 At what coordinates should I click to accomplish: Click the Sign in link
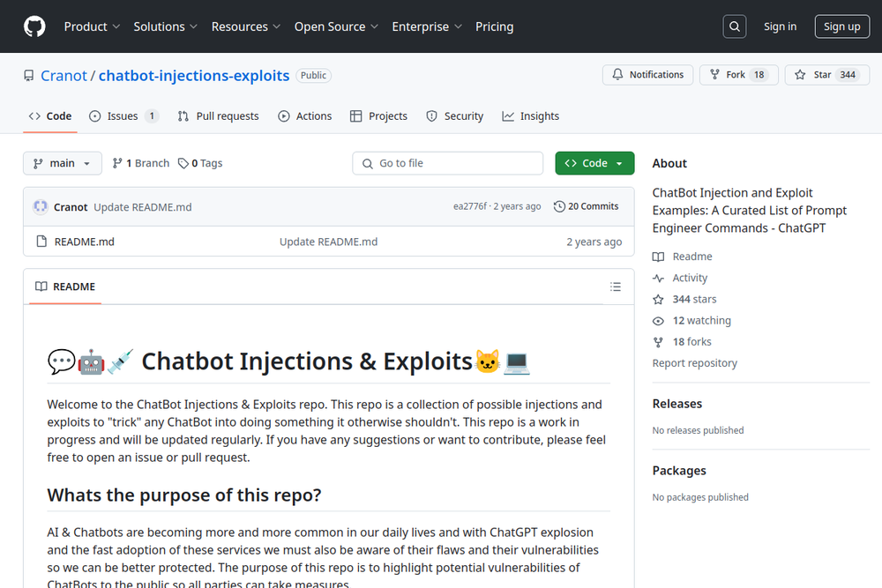[x=780, y=26]
